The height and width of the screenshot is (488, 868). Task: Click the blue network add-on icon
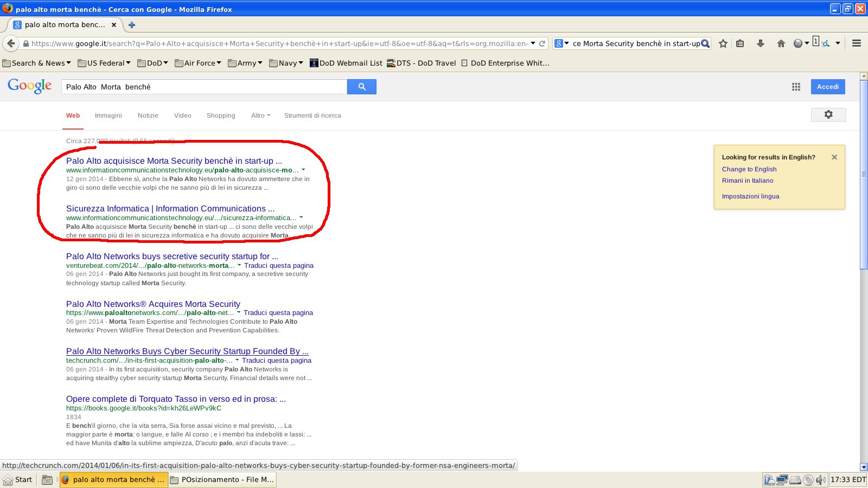(826, 43)
